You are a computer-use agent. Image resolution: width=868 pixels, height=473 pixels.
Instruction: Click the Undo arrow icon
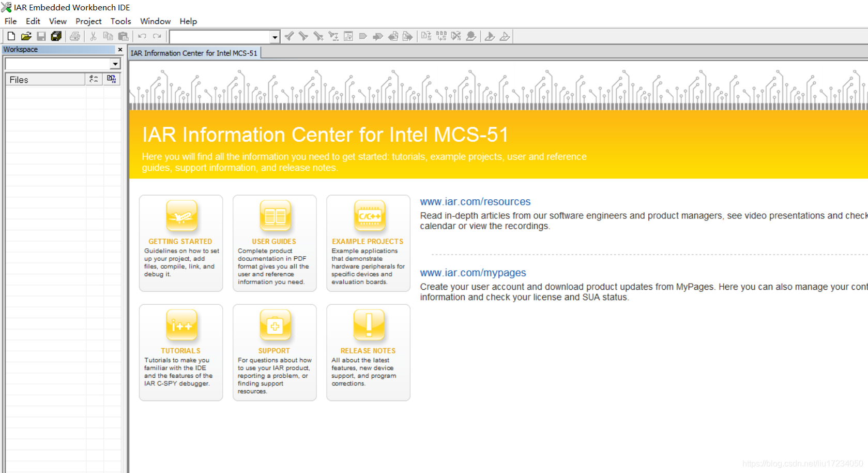tap(142, 36)
